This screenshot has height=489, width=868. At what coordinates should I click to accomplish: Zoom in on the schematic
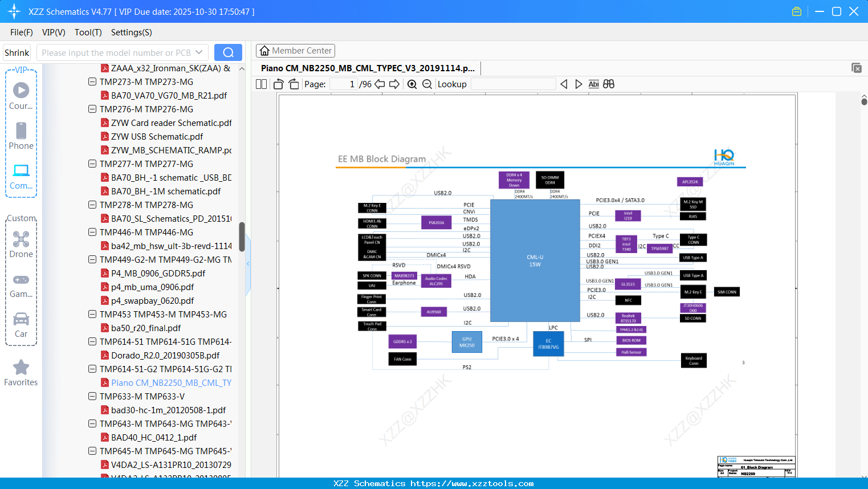[412, 84]
